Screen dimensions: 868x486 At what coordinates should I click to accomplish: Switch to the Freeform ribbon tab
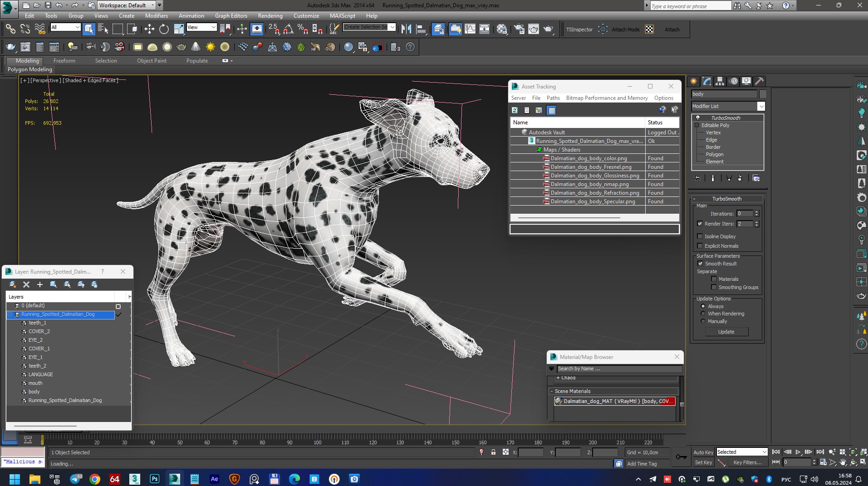(x=64, y=61)
